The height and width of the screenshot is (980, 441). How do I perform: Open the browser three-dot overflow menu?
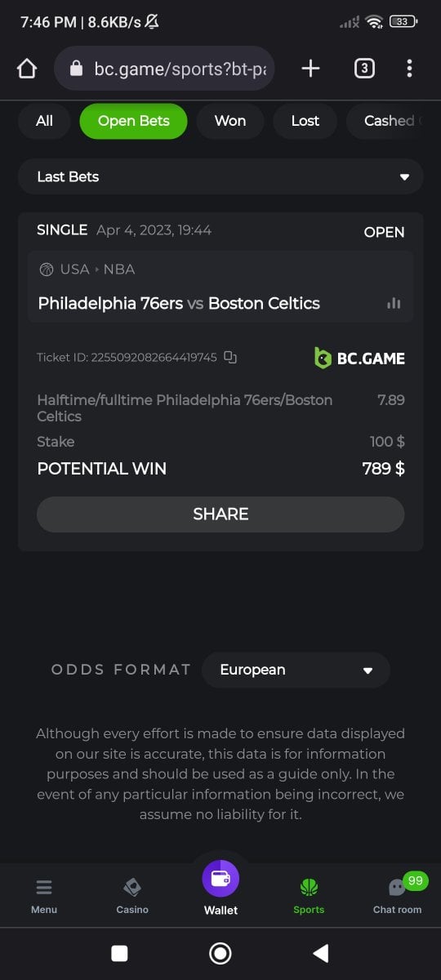pyautogui.click(x=409, y=69)
